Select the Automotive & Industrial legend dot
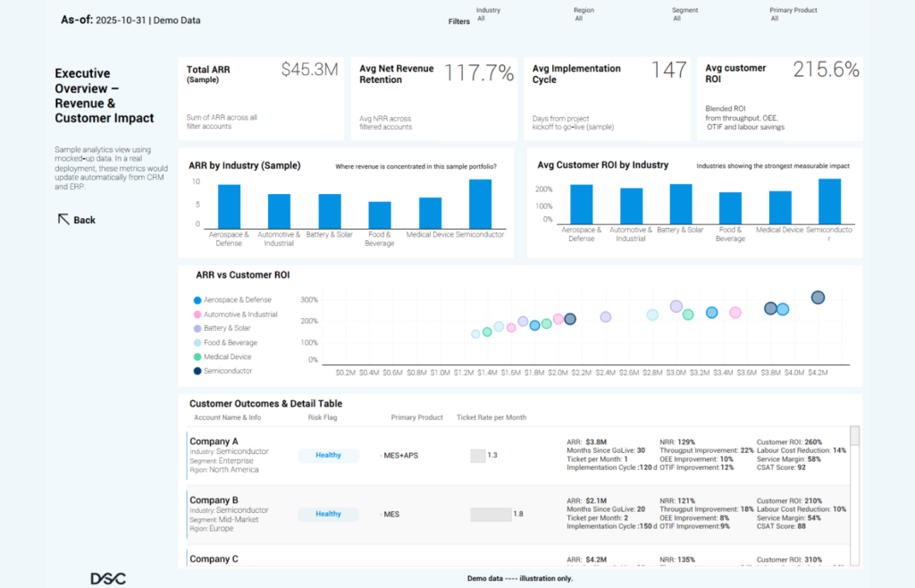The height and width of the screenshot is (588, 915). (197, 315)
